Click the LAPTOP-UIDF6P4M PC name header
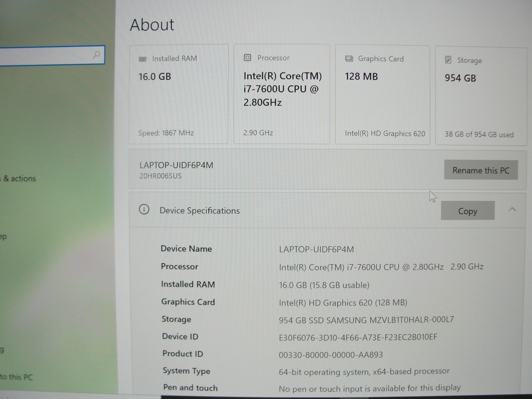 pyautogui.click(x=176, y=165)
